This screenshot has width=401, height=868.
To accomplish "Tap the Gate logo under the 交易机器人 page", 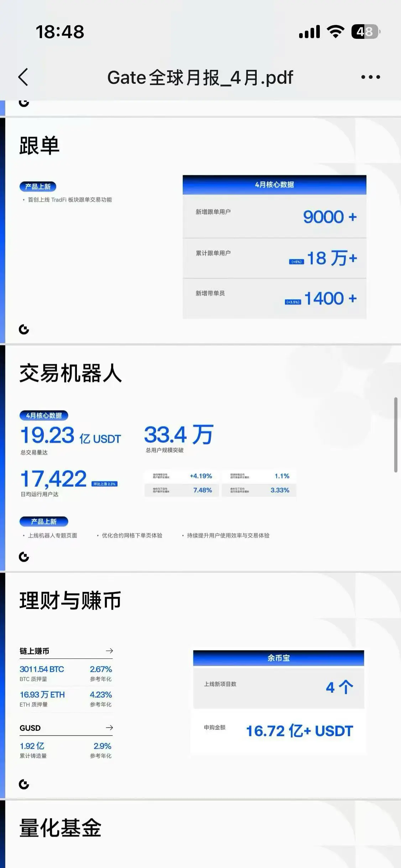I will tap(24, 557).
